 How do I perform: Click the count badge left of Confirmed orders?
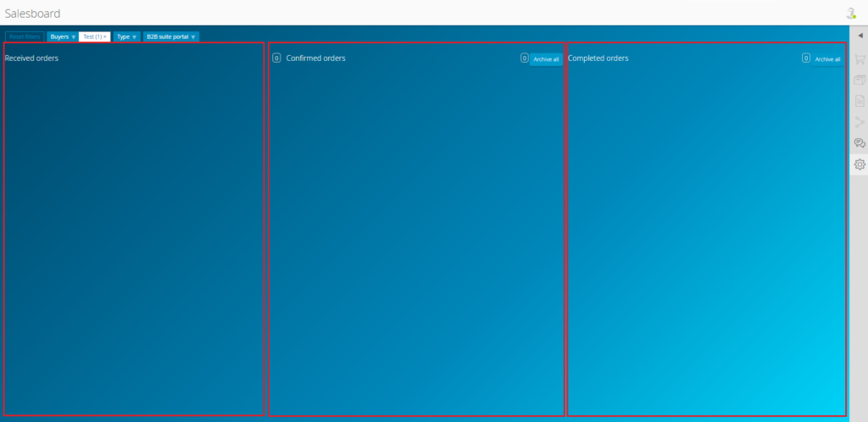277,58
